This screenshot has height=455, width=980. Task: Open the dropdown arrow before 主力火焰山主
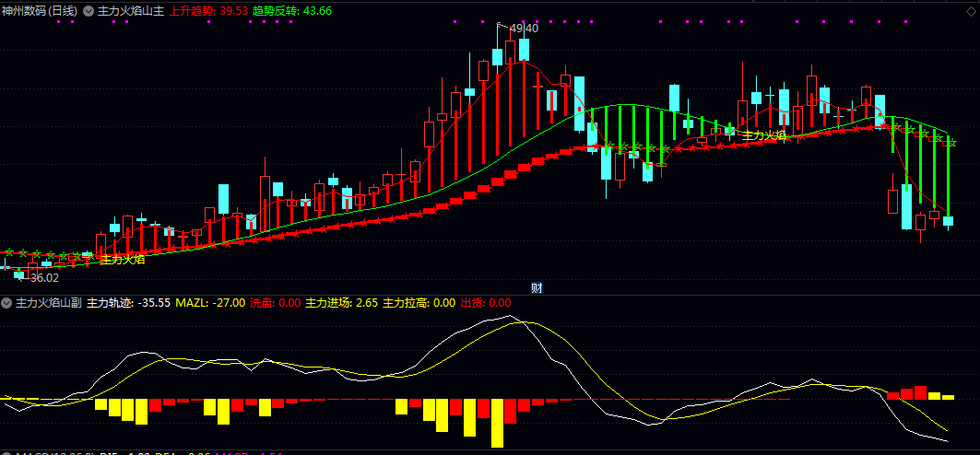click(88, 11)
